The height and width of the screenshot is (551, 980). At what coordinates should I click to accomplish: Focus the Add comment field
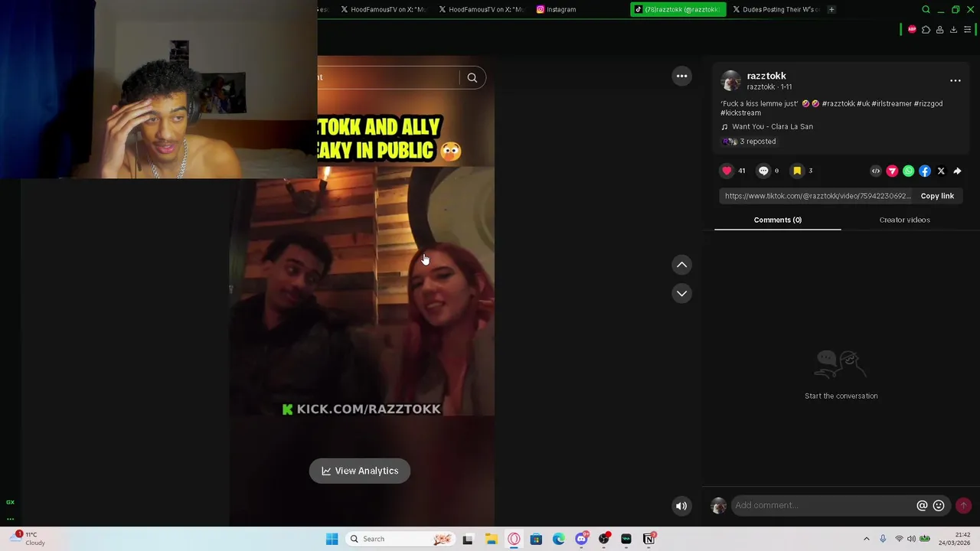pos(823,505)
